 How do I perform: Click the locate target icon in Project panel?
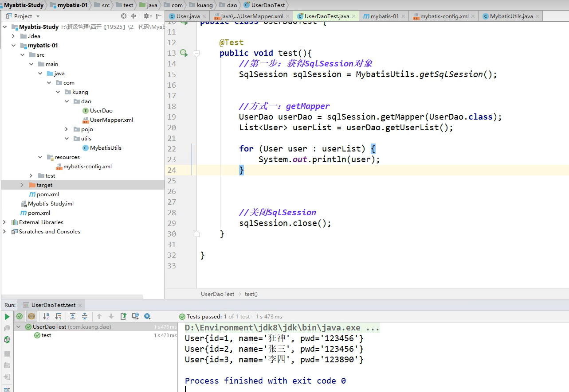(124, 16)
